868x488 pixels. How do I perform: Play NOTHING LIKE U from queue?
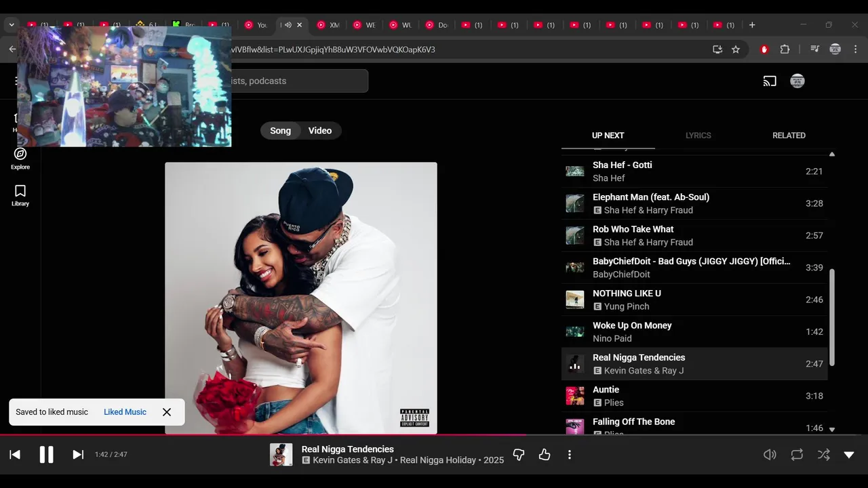pos(694,300)
